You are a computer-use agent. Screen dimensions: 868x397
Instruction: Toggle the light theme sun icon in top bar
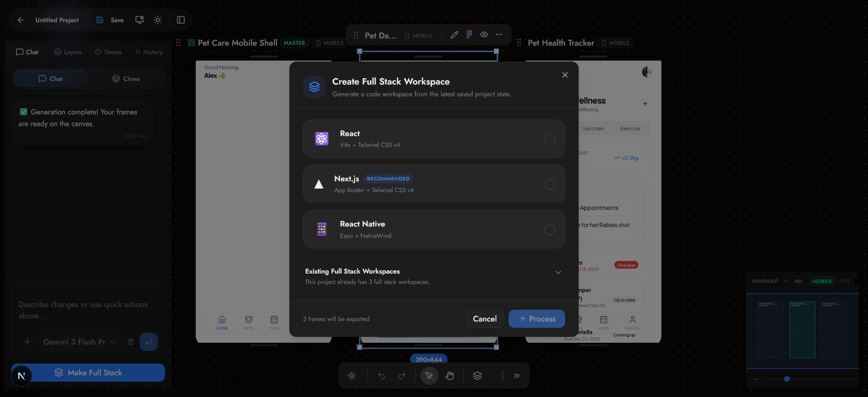pyautogui.click(x=158, y=20)
